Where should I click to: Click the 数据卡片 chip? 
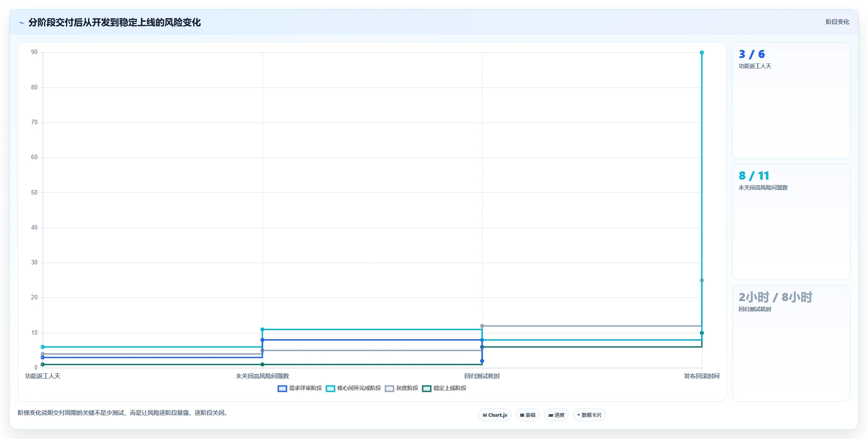589,415
